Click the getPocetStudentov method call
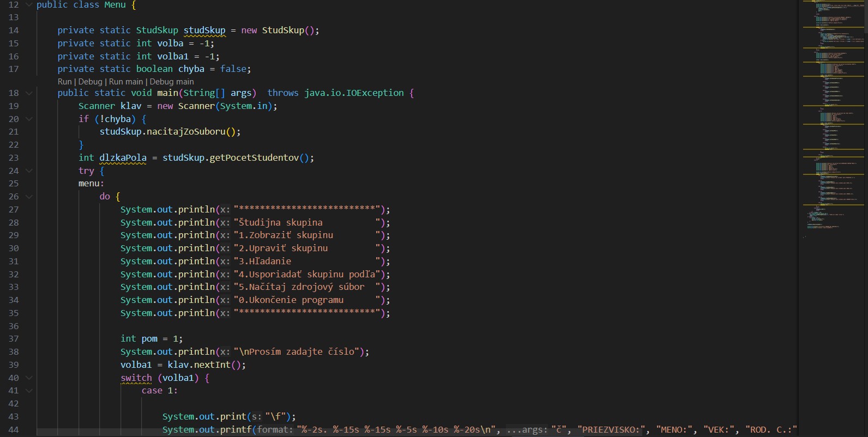 (254, 158)
